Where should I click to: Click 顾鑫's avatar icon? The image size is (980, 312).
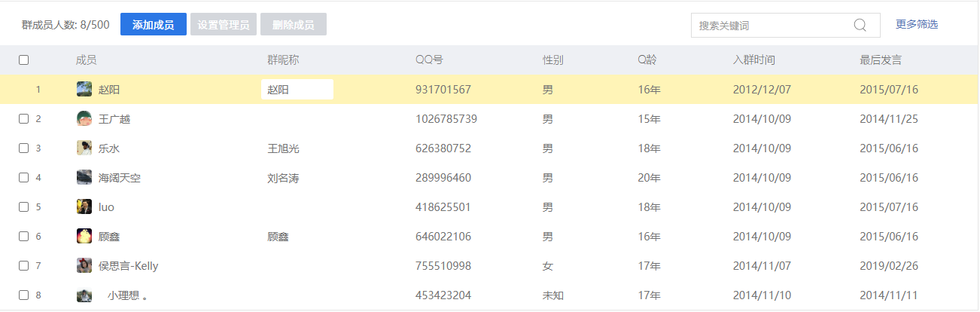point(84,236)
